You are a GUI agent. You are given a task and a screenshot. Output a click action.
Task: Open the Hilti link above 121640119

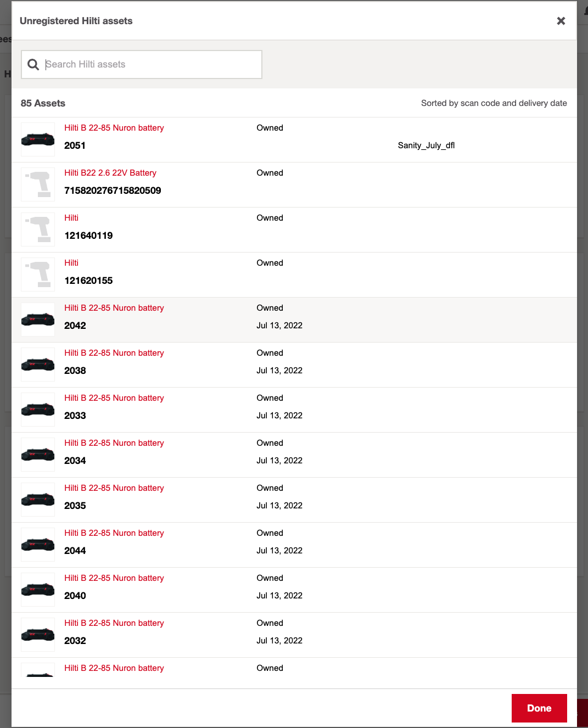pyautogui.click(x=71, y=218)
